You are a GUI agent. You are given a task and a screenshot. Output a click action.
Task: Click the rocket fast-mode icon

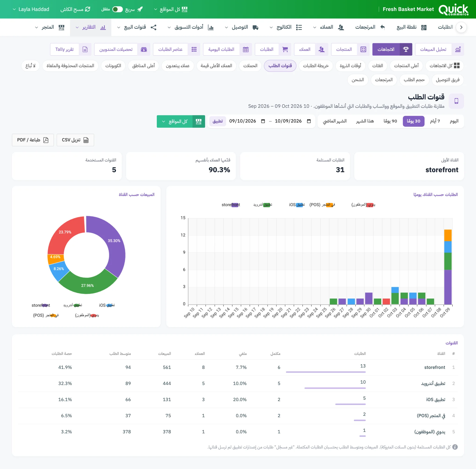[x=140, y=9]
